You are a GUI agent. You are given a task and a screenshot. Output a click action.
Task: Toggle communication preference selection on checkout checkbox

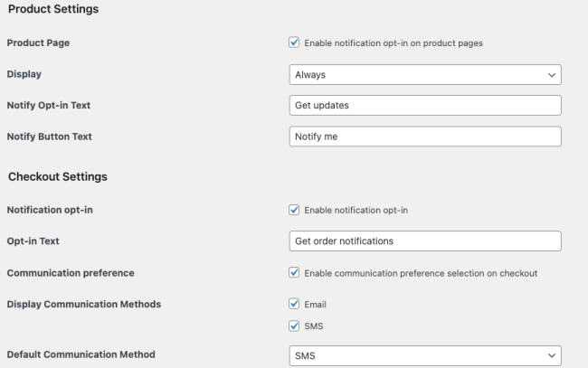pyautogui.click(x=293, y=272)
